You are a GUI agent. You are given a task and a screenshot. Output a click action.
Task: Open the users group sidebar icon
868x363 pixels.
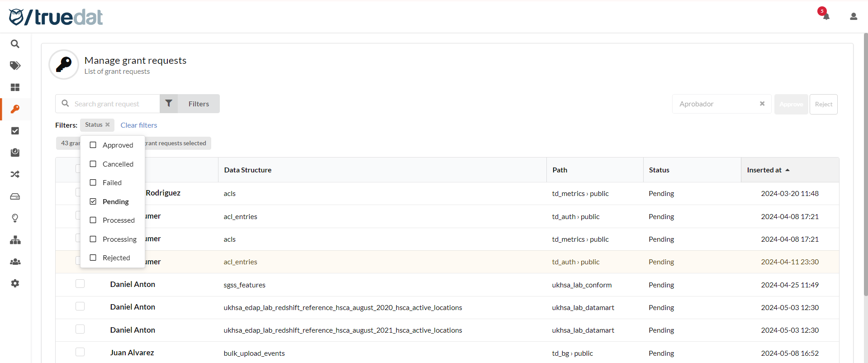15,262
